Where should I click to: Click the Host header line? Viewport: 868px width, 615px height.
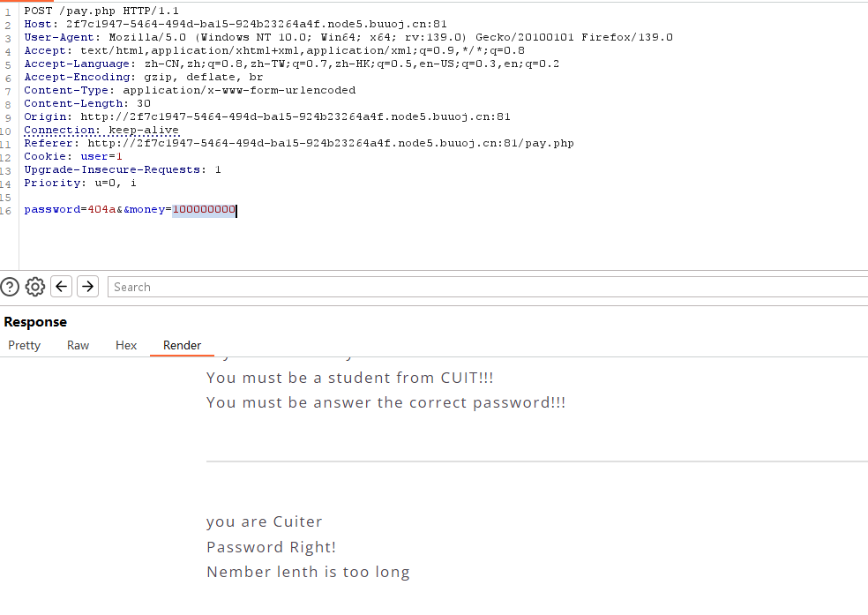pos(236,25)
